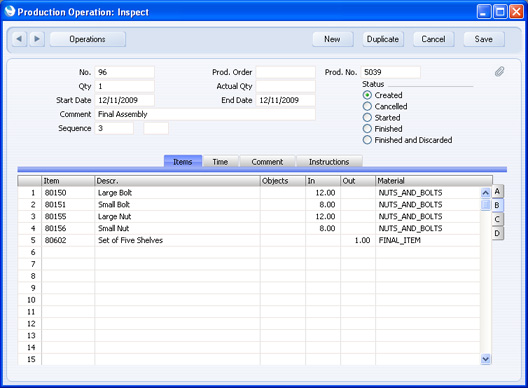This screenshot has height=388, width=528.
Task: Click the Start Date field
Action: [x=125, y=100]
